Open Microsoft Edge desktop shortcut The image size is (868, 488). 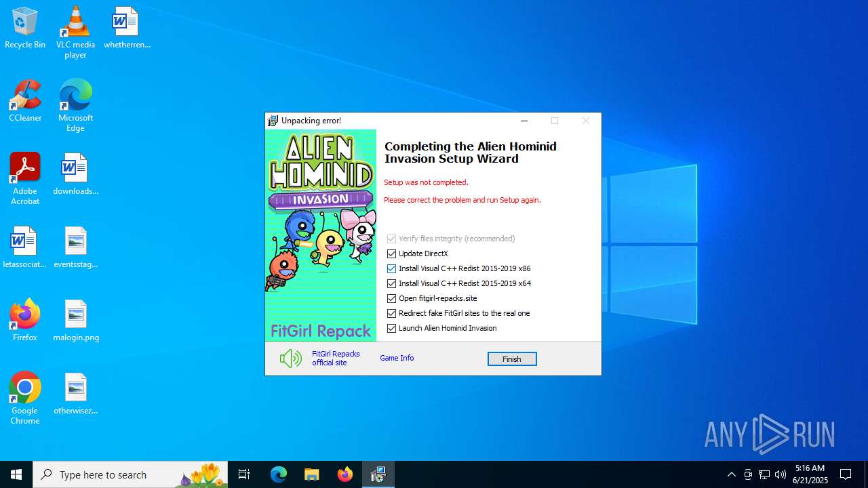(75, 106)
